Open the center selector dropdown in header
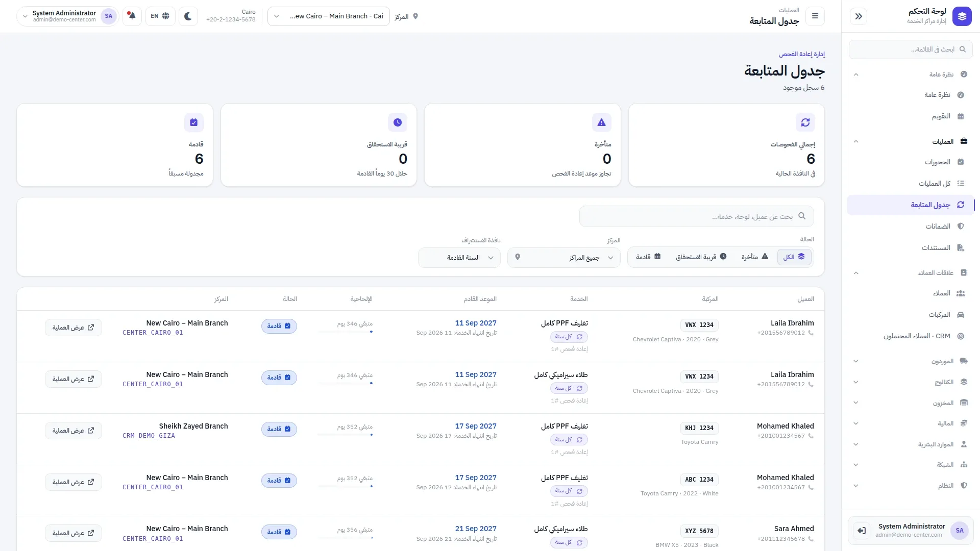The width and height of the screenshot is (980, 551). point(329,16)
